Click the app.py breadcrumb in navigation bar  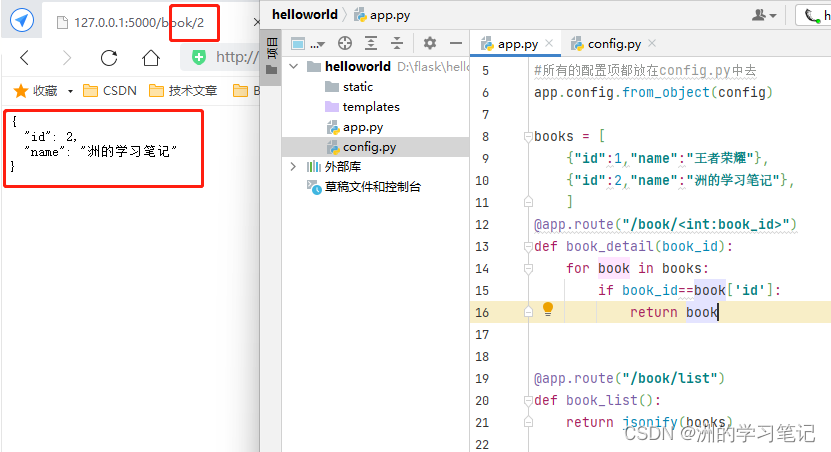coord(383,15)
